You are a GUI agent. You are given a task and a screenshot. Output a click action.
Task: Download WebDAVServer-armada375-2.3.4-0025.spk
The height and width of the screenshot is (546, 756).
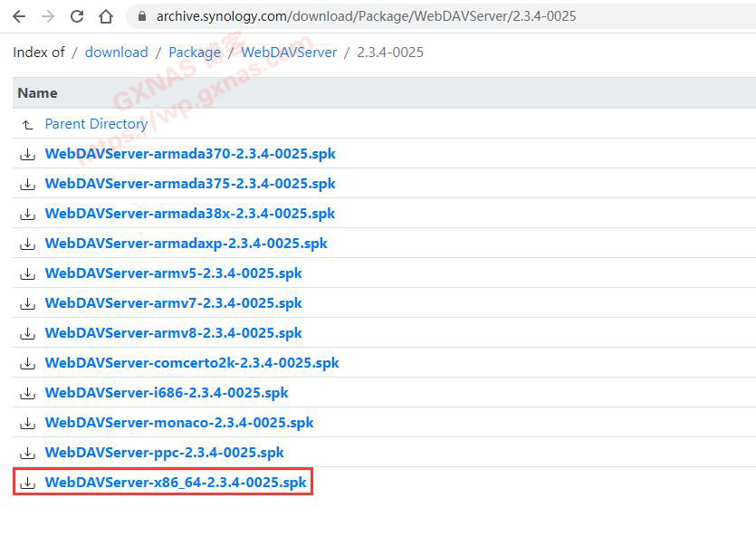pos(190,184)
